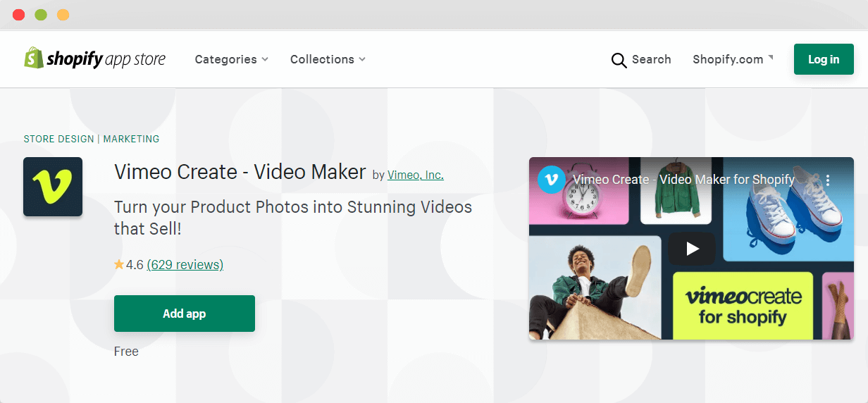Expand the Collections dropdown menu
Image resolution: width=868 pixels, height=403 pixels.
(x=328, y=59)
